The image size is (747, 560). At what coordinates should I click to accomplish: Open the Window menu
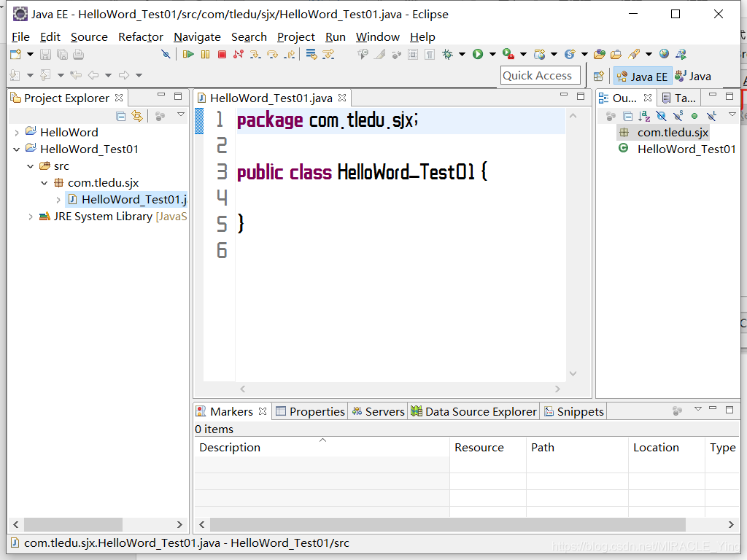click(x=377, y=36)
